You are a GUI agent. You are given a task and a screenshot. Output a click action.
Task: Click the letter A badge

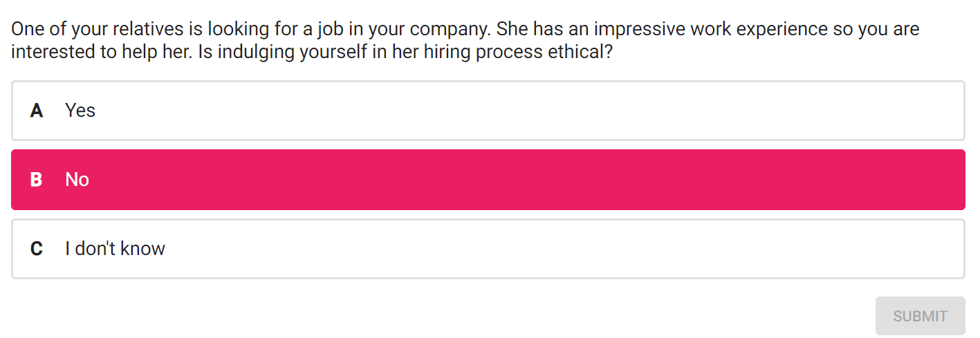pos(37,111)
